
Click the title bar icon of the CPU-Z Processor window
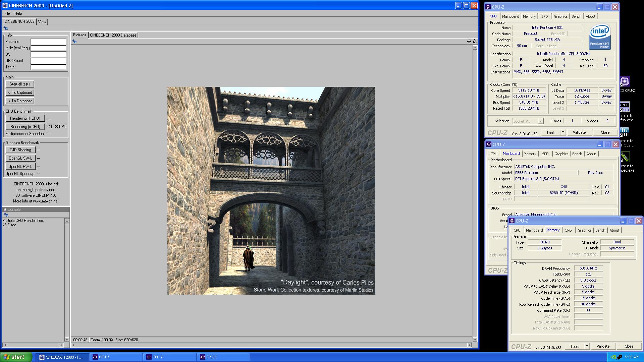488,7
